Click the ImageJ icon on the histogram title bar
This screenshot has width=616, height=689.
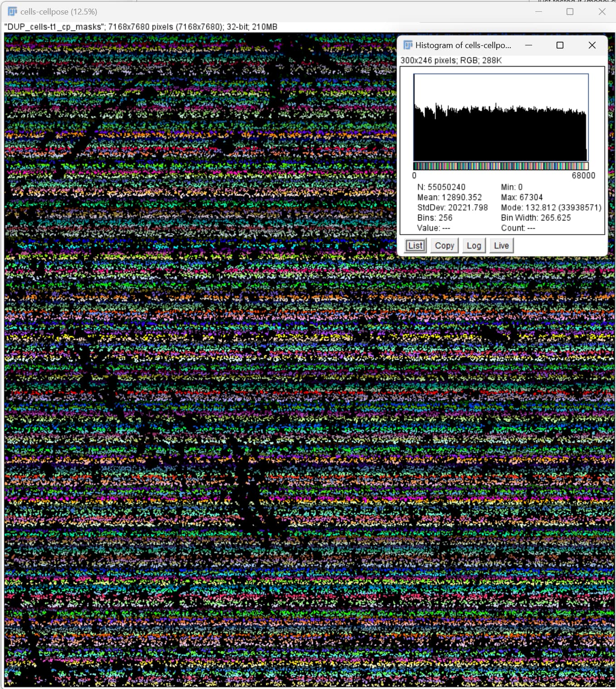[x=408, y=45]
